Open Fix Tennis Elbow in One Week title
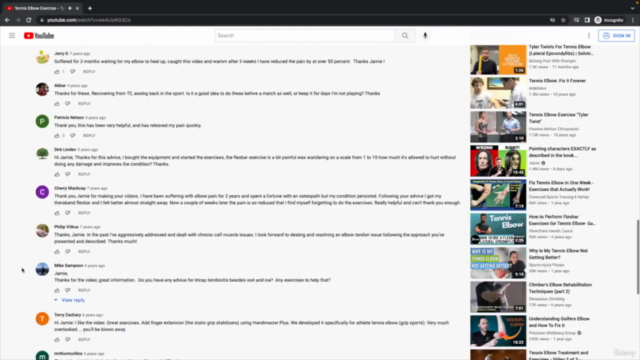 (561, 186)
